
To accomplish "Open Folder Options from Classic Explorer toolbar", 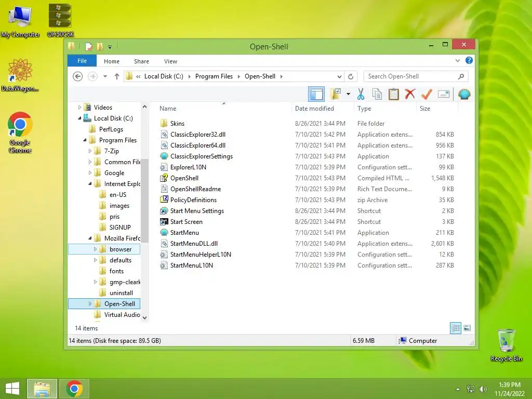I will (x=336, y=94).
